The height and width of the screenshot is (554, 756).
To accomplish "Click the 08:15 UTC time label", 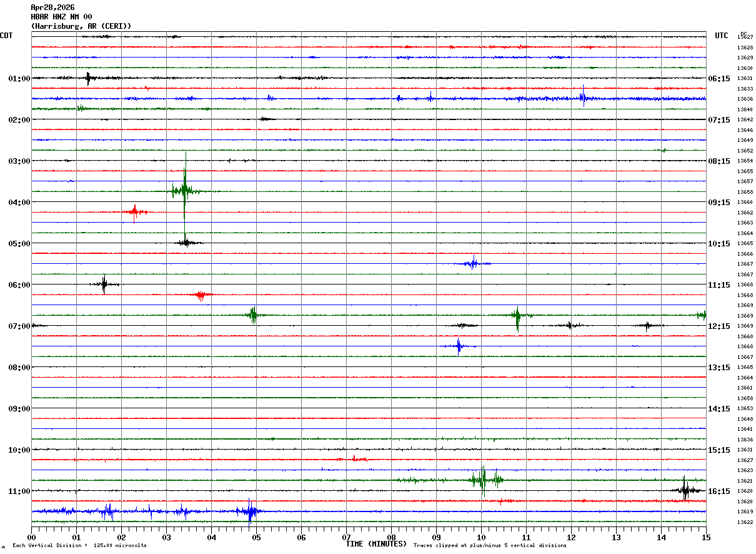I will tap(719, 161).
